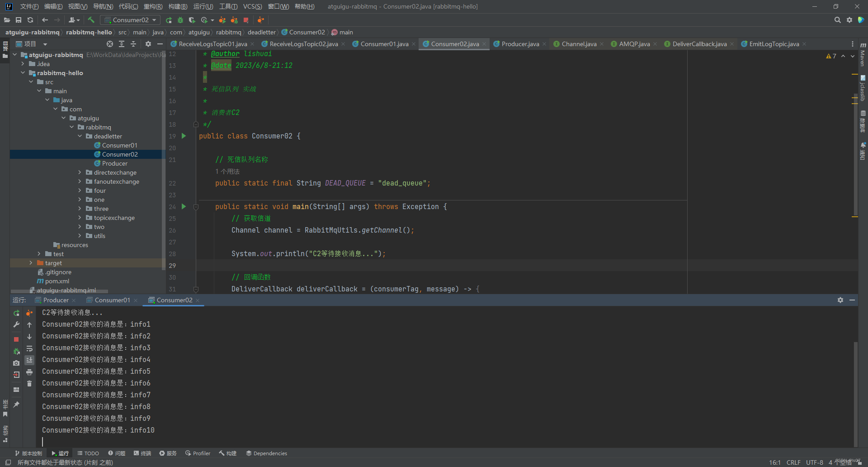
Task: Rerun Consumer02 using the toolbar run icon
Action: [169, 20]
